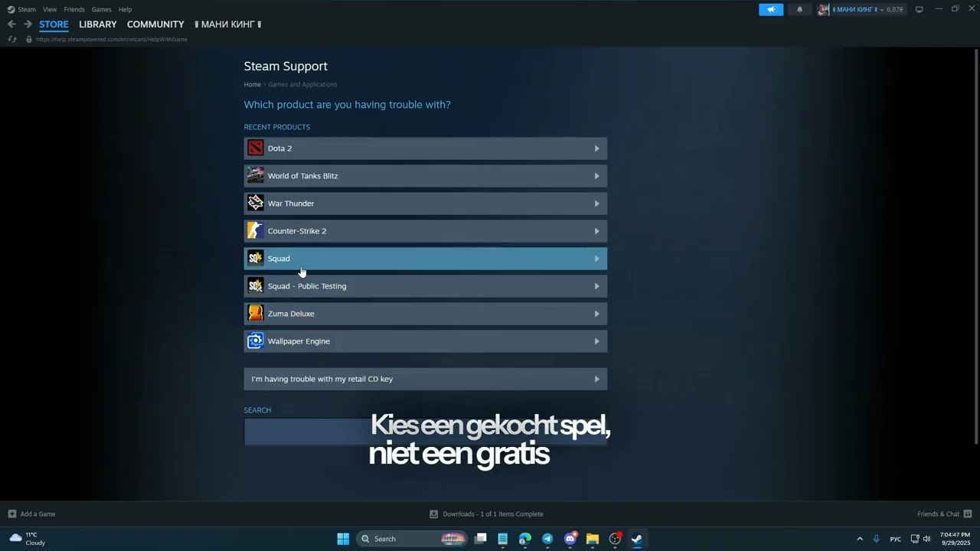The width and height of the screenshot is (980, 551).
Task: Click the product search input field
Action: 425,432
